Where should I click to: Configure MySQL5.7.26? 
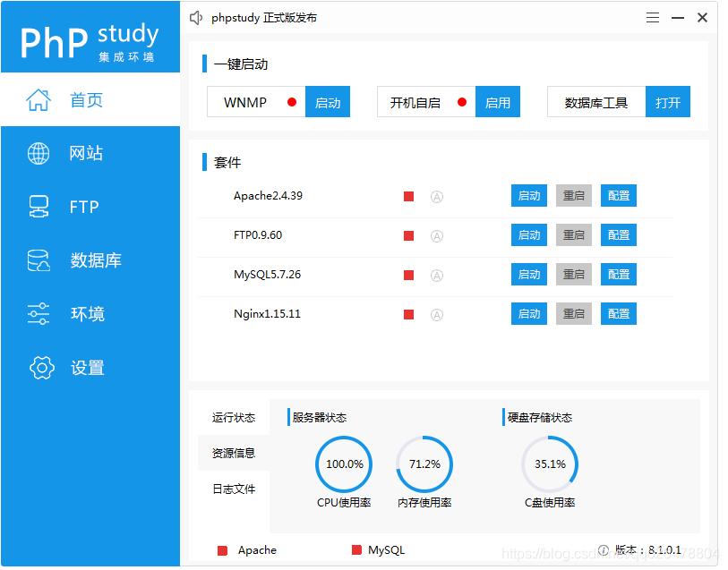[620, 275]
